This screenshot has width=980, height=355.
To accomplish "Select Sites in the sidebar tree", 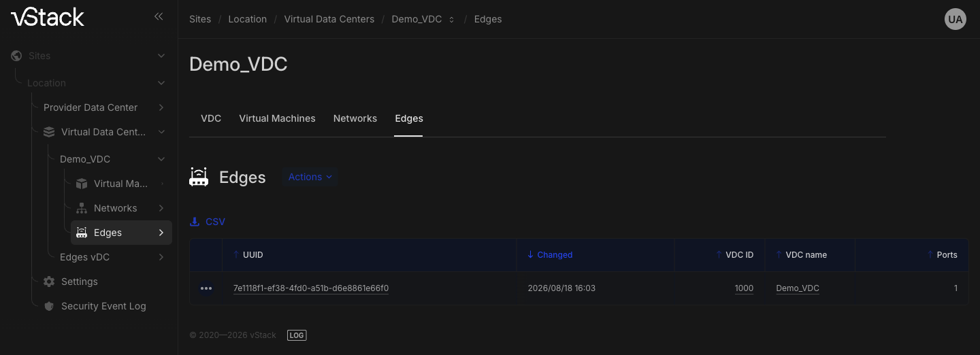I will pos(39,56).
